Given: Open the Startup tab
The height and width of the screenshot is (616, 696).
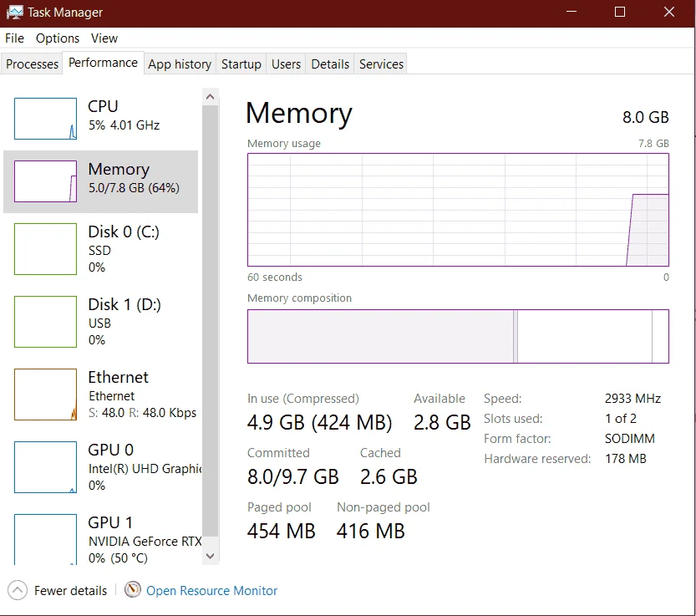Looking at the screenshot, I should point(241,64).
